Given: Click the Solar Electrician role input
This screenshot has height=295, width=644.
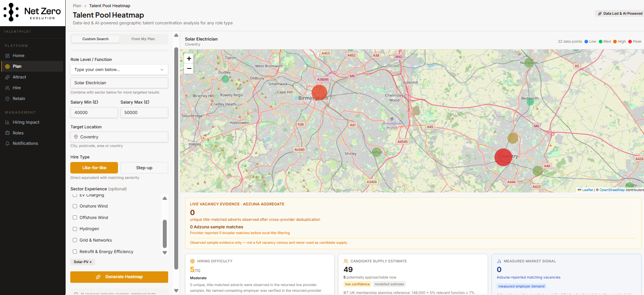Looking at the screenshot, I should coord(119,83).
